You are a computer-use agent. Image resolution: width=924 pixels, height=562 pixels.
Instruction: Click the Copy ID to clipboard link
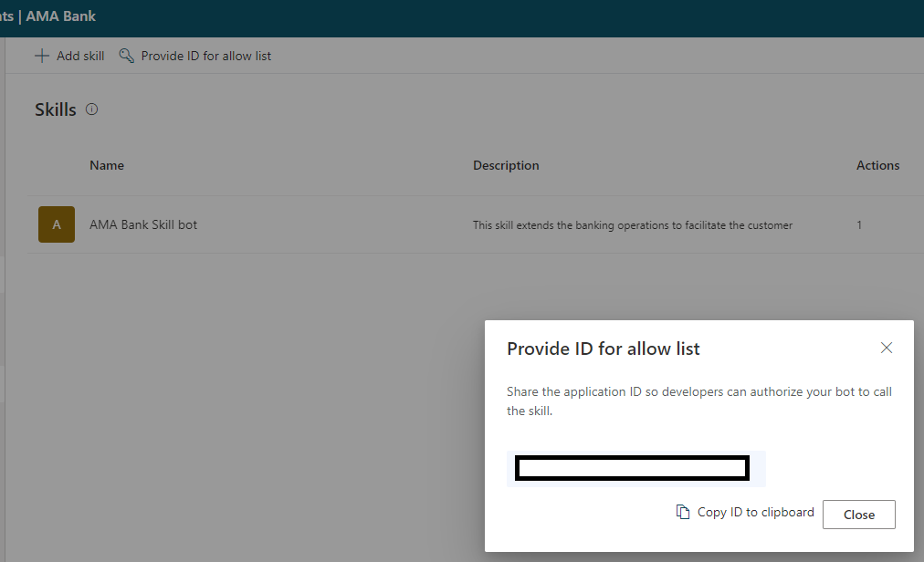tap(755, 512)
